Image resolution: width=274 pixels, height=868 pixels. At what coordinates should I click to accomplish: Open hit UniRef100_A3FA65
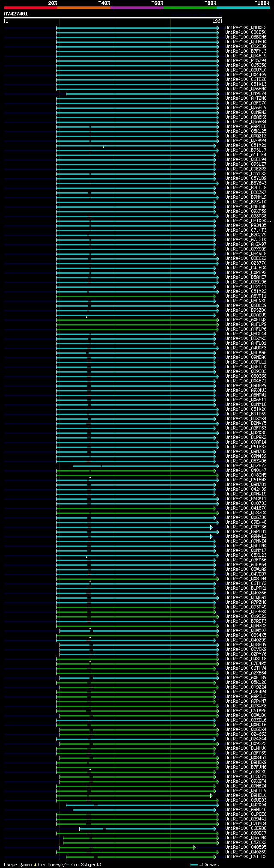246,753
